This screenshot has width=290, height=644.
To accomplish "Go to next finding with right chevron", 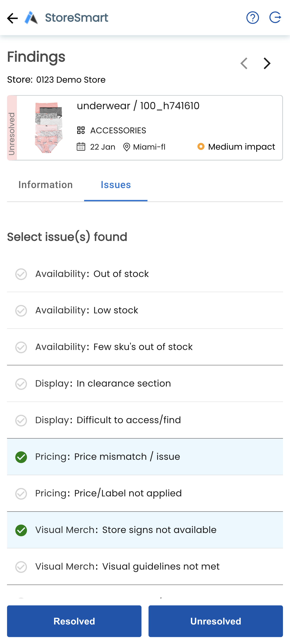I will (x=267, y=63).
